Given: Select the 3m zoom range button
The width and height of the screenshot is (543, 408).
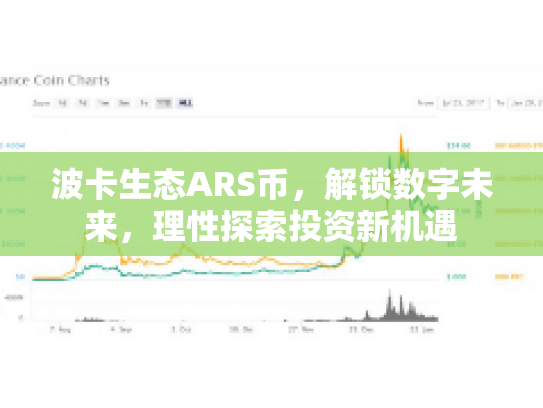Looking at the screenshot, I should coord(124,103).
